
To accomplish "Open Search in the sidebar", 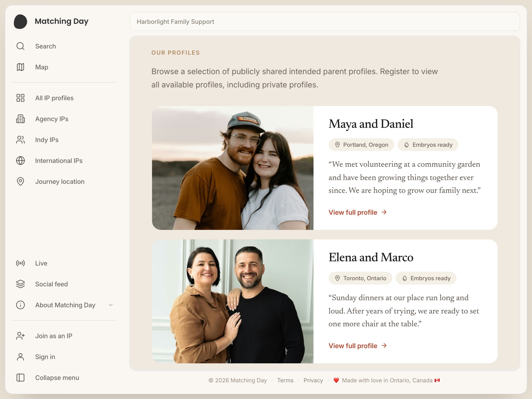I will click(64, 46).
